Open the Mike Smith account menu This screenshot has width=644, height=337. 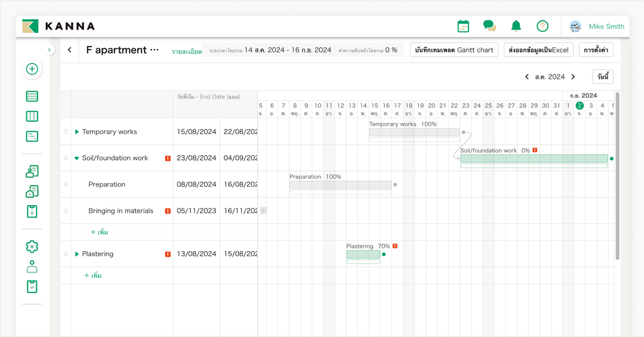598,26
